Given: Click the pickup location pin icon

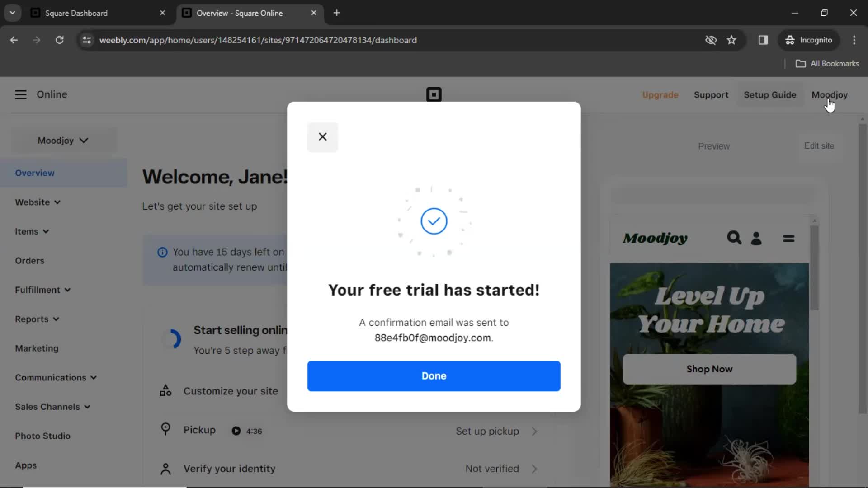Looking at the screenshot, I should (165, 430).
